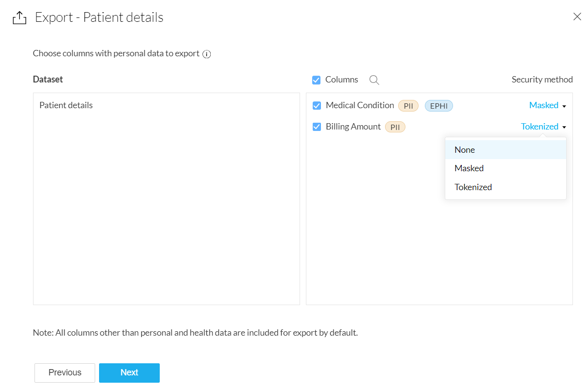Collapse the Tokenized security method dropdown
This screenshot has height=389, width=588.
(540, 127)
